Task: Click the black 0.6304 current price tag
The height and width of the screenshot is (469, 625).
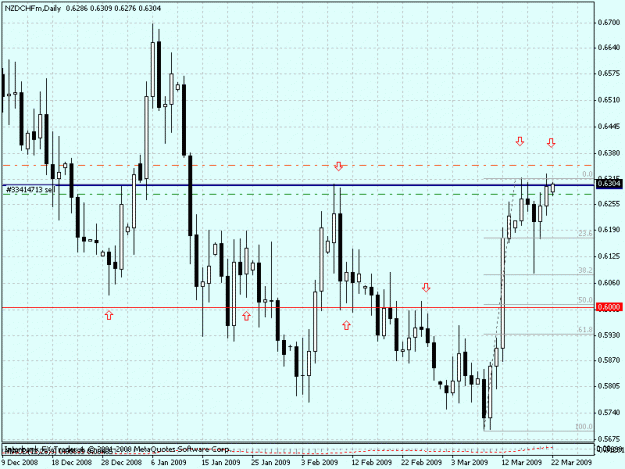Action: 609,183
